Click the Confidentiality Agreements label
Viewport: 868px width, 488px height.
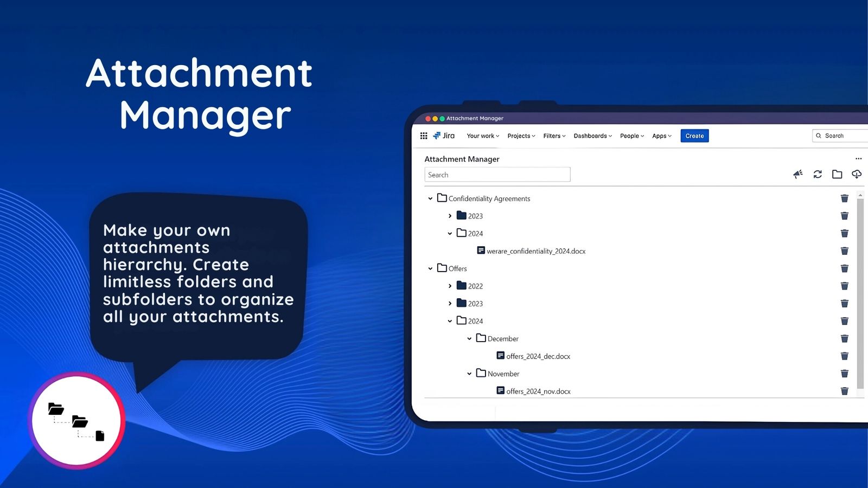point(489,199)
